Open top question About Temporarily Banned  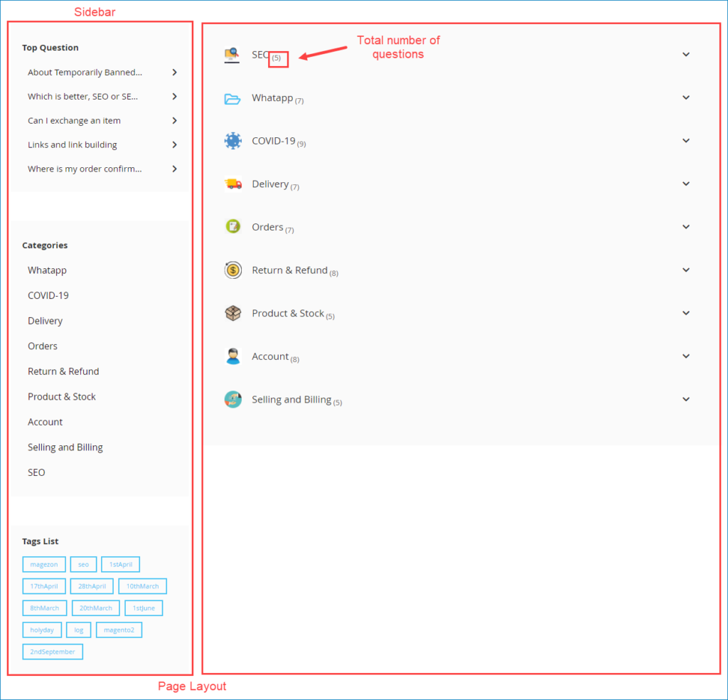click(x=85, y=73)
